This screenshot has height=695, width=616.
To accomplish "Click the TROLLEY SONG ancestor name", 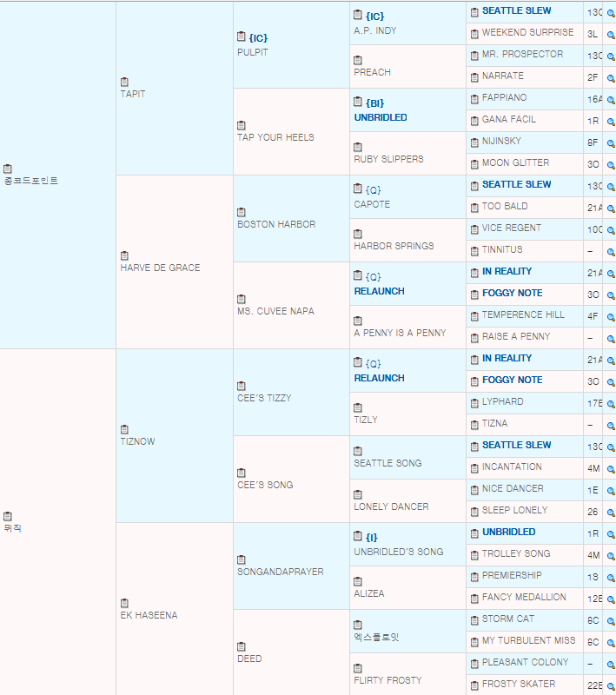I will click(x=515, y=553).
